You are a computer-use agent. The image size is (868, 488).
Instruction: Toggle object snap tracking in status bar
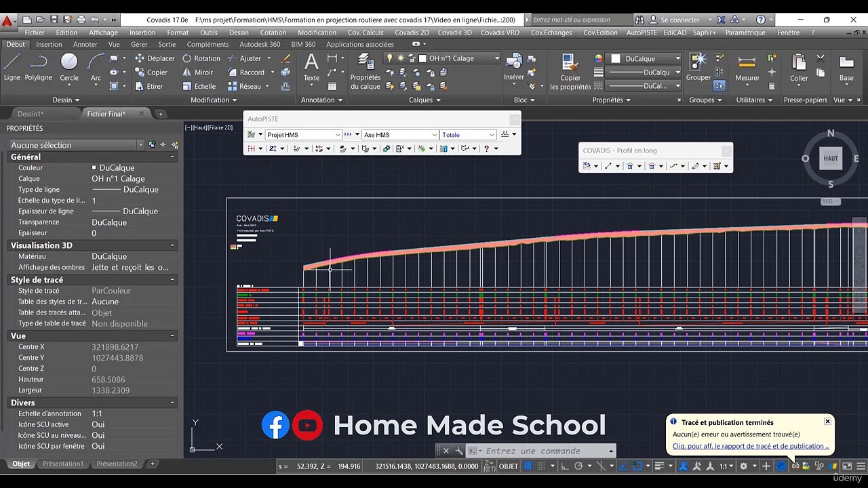point(623,466)
